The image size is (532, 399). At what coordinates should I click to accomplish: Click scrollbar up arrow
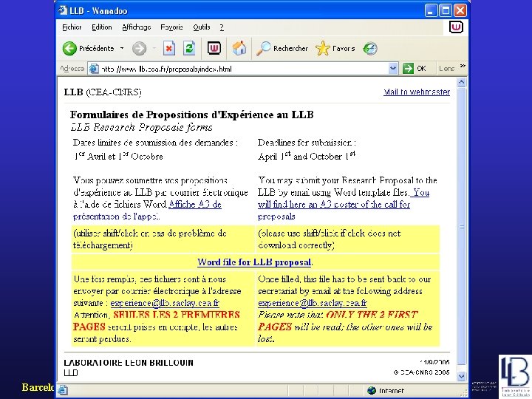point(461,82)
